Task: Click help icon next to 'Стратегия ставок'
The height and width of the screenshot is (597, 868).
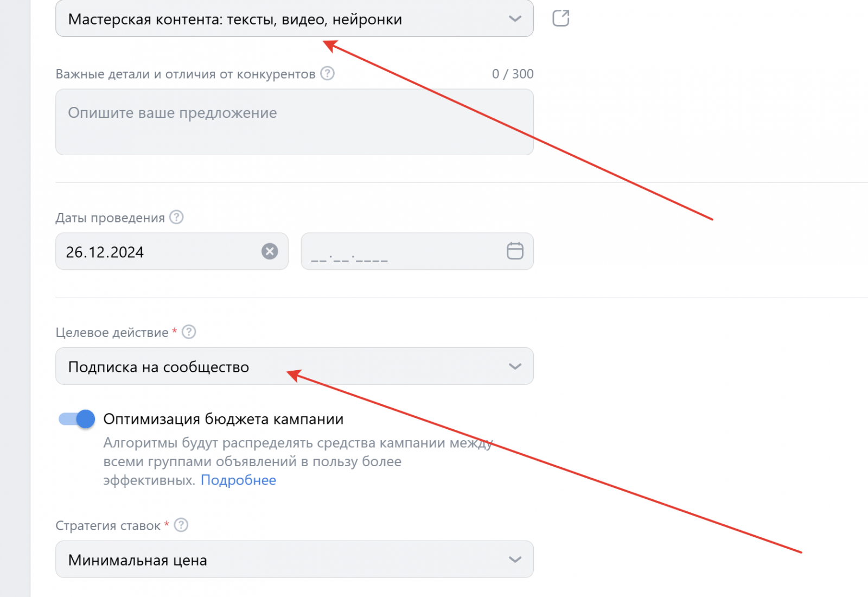Action: (181, 525)
